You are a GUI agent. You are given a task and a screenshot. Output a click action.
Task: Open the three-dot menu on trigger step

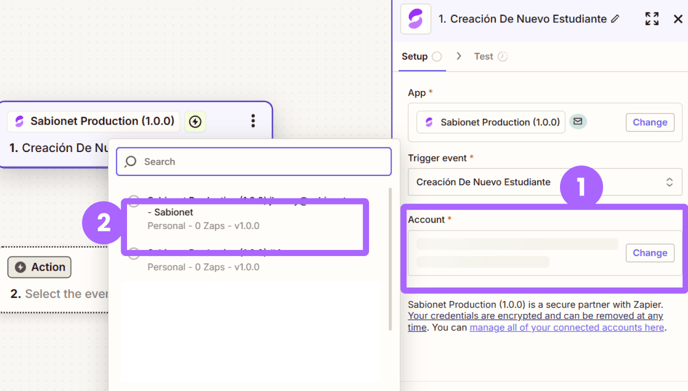pyautogui.click(x=253, y=121)
